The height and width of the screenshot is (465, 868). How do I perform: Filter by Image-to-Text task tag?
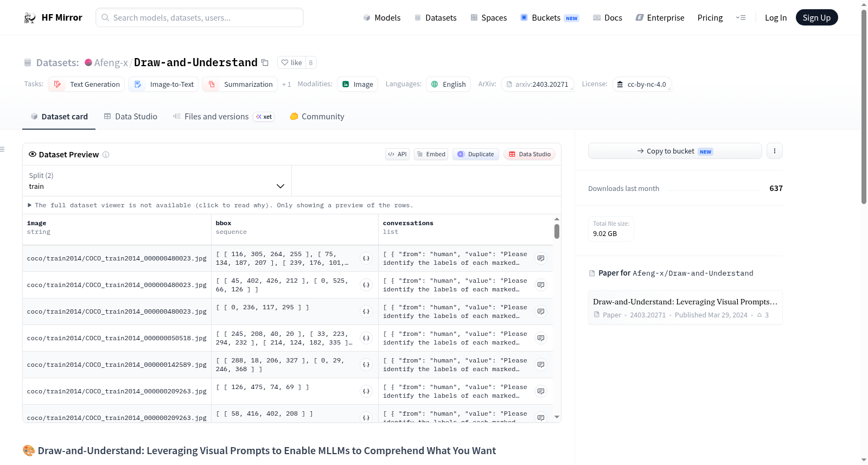point(164,84)
